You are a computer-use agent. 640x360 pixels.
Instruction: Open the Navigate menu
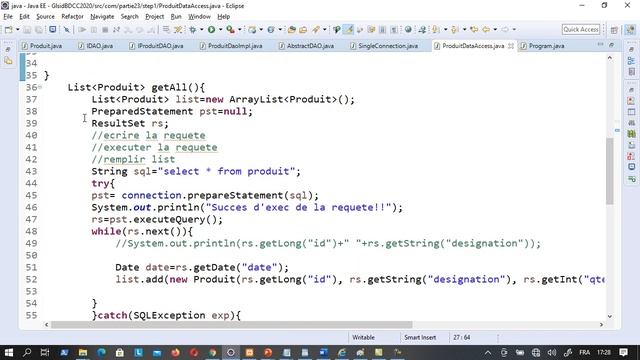pyautogui.click(x=102, y=17)
